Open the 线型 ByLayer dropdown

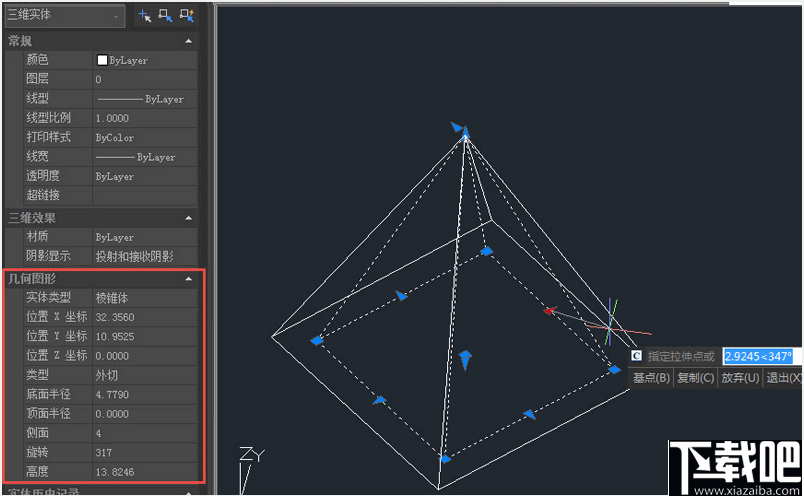point(145,99)
